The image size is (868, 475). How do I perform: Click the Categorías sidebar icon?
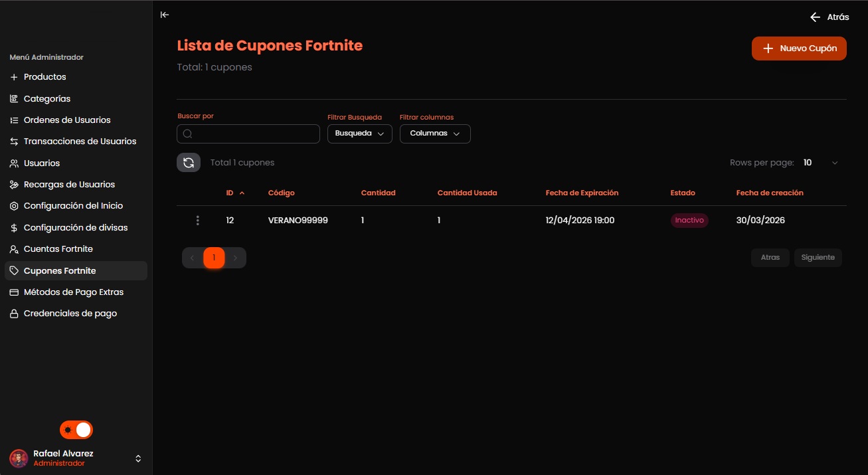click(14, 99)
